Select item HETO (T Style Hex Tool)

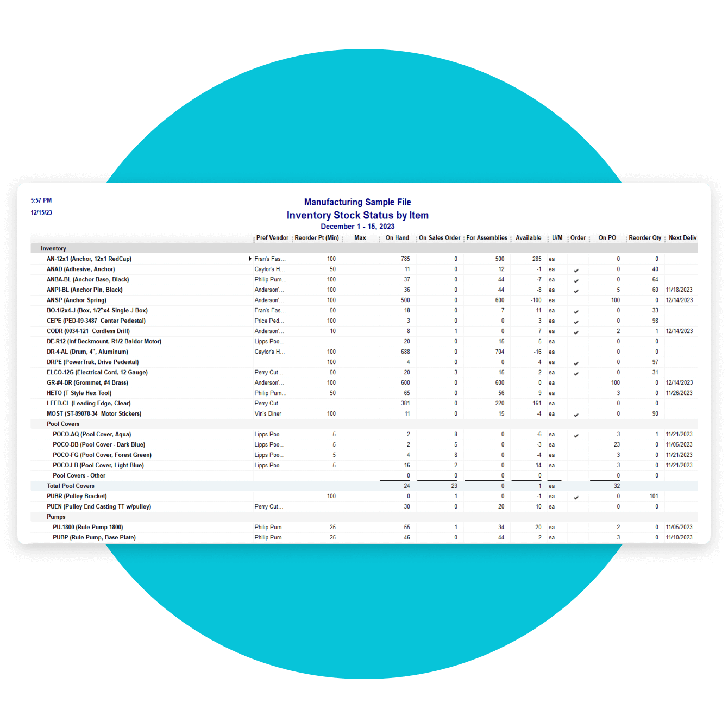(x=79, y=393)
